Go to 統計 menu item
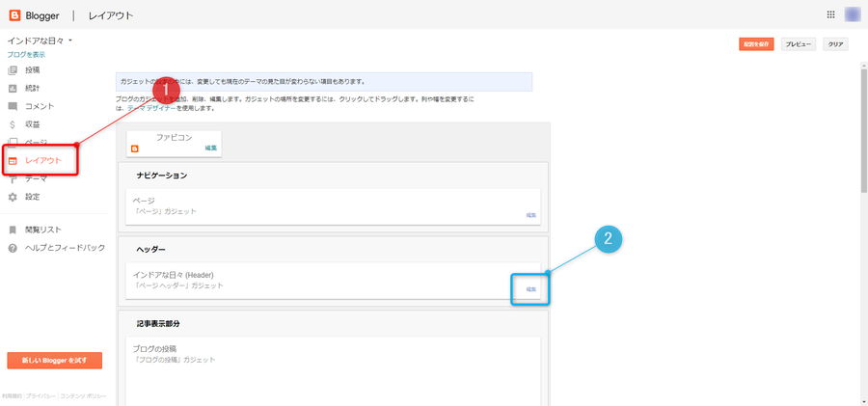The height and width of the screenshot is (406, 868). [x=32, y=88]
